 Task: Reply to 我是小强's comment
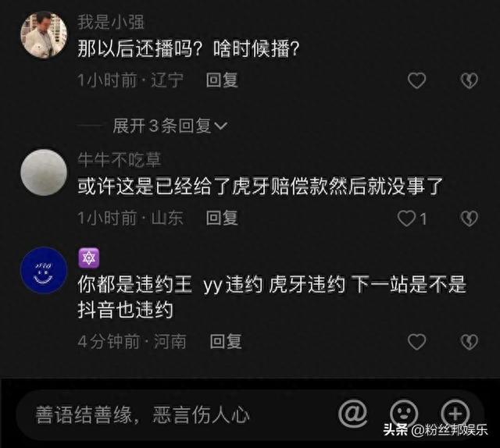(222, 80)
